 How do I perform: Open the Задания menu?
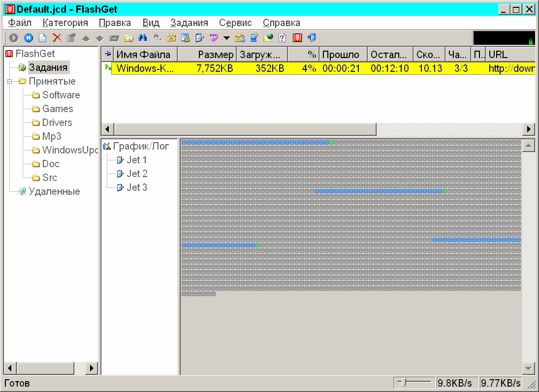click(190, 23)
